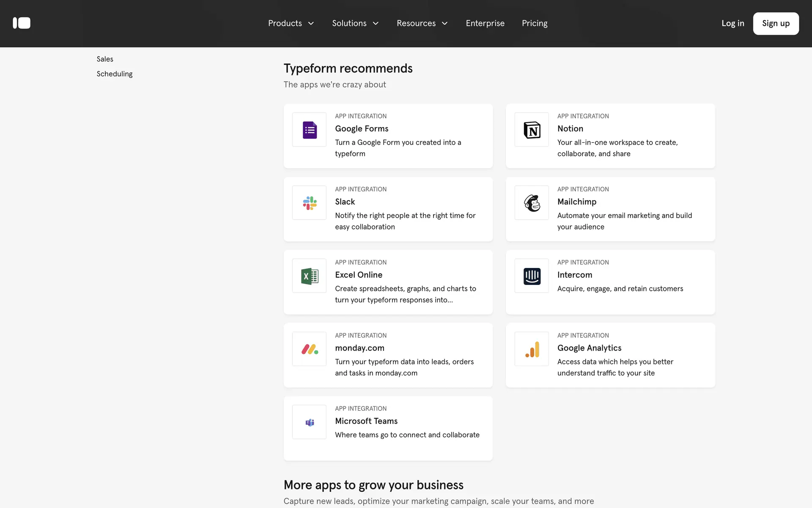
Task: Go to the Enterprise page
Action: [485, 23]
